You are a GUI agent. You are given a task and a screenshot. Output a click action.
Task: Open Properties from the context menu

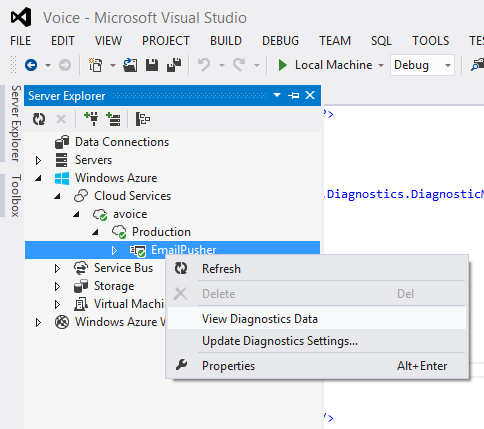pos(317,366)
